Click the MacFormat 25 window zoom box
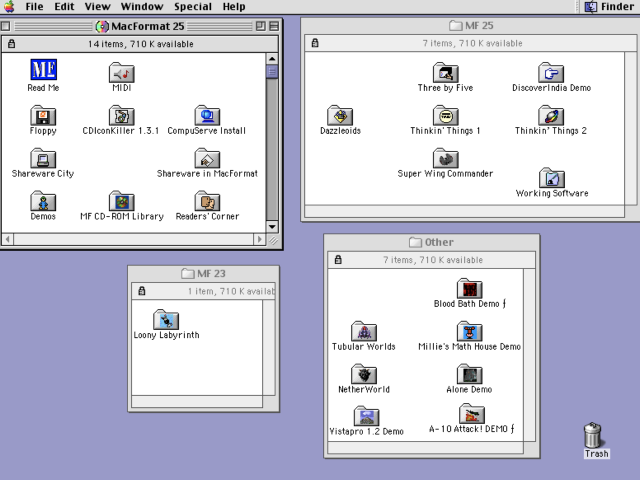 click(260, 26)
